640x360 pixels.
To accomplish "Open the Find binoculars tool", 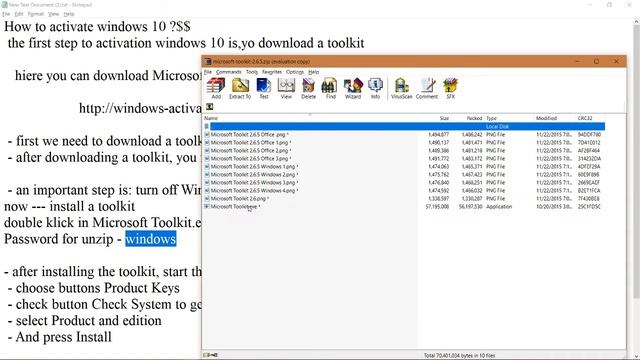I will point(331,89).
